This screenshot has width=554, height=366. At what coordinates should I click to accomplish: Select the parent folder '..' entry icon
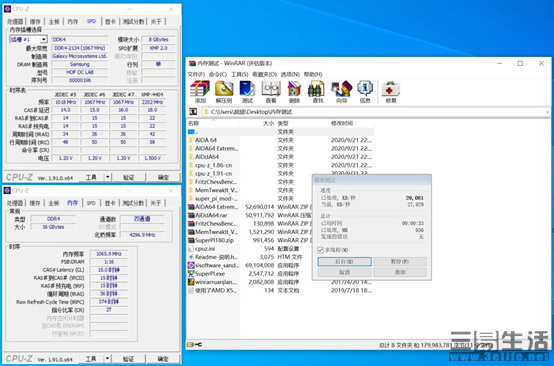[x=191, y=132]
